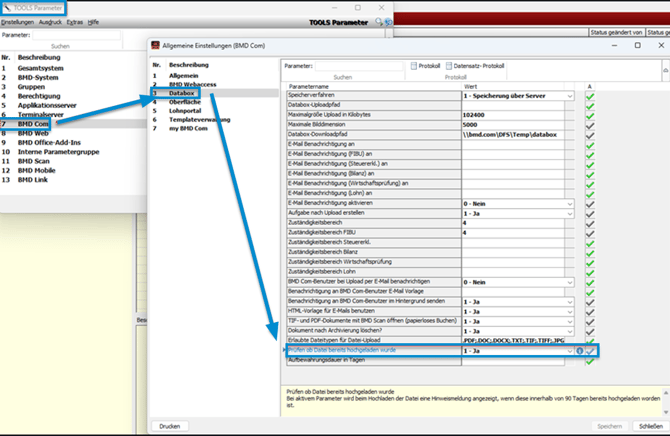Open HTML-Vorlage für E-Mails benutzen dropdown

[x=570, y=312]
